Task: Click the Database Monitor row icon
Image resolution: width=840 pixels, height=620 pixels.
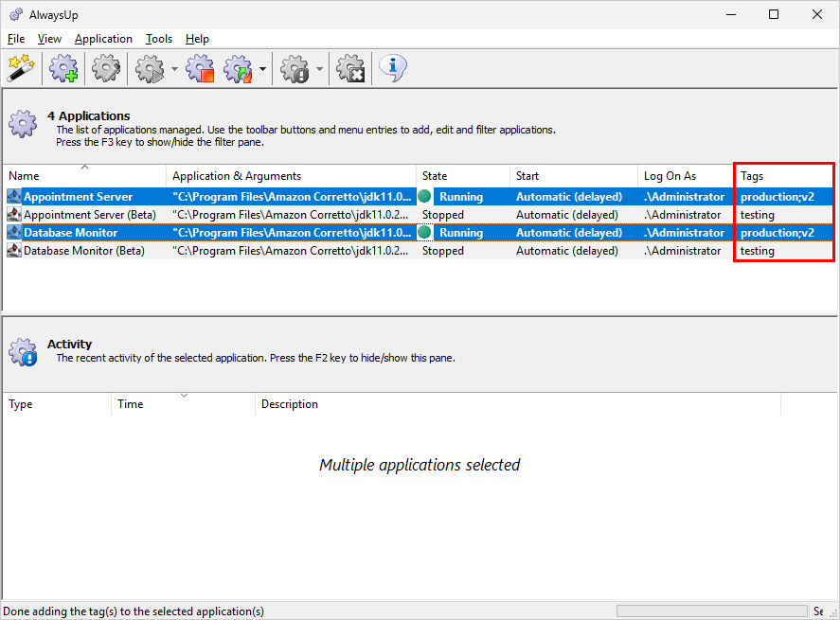Action: click(14, 232)
